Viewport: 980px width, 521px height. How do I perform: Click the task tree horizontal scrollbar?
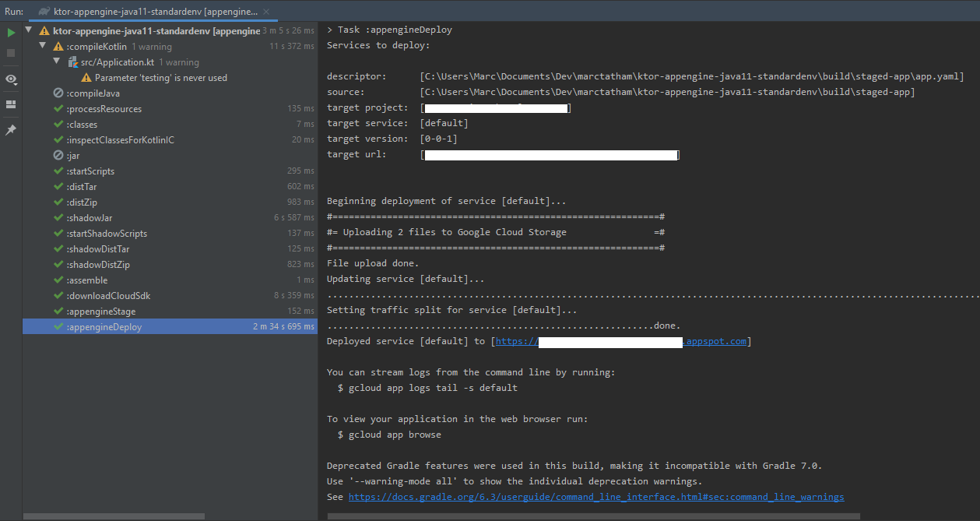coord(114,516)
